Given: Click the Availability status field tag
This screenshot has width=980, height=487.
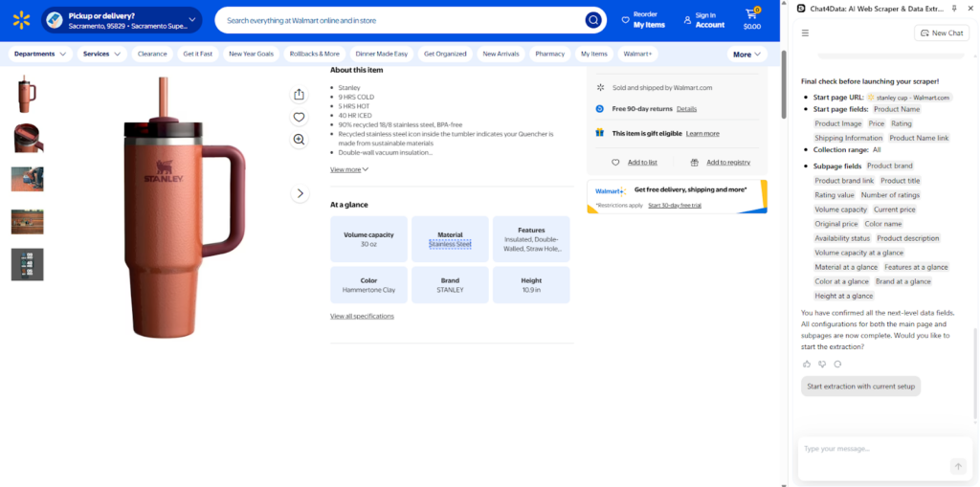Looking at the screenshot, I should 842,238.
